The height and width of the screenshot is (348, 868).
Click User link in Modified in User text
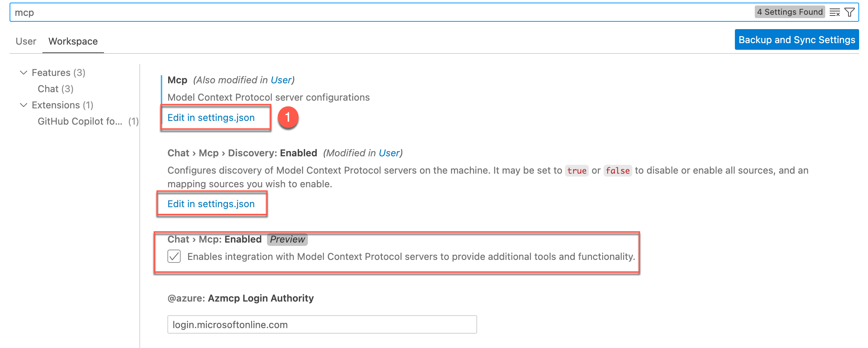tap(389, 153)
